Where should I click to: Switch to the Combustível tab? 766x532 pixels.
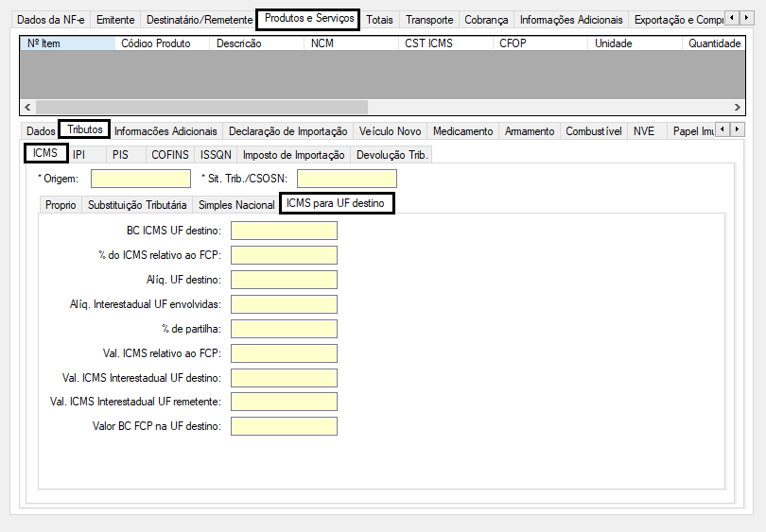594,131
